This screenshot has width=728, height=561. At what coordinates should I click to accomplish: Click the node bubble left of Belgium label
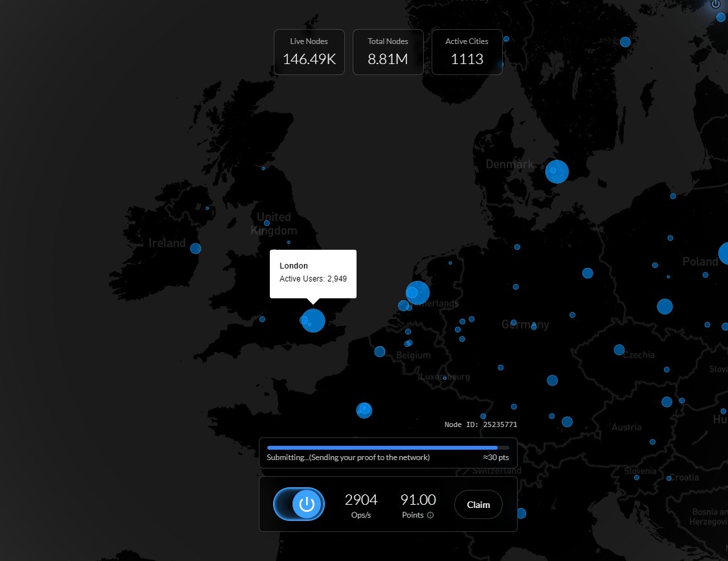click(x=380, y=351)
